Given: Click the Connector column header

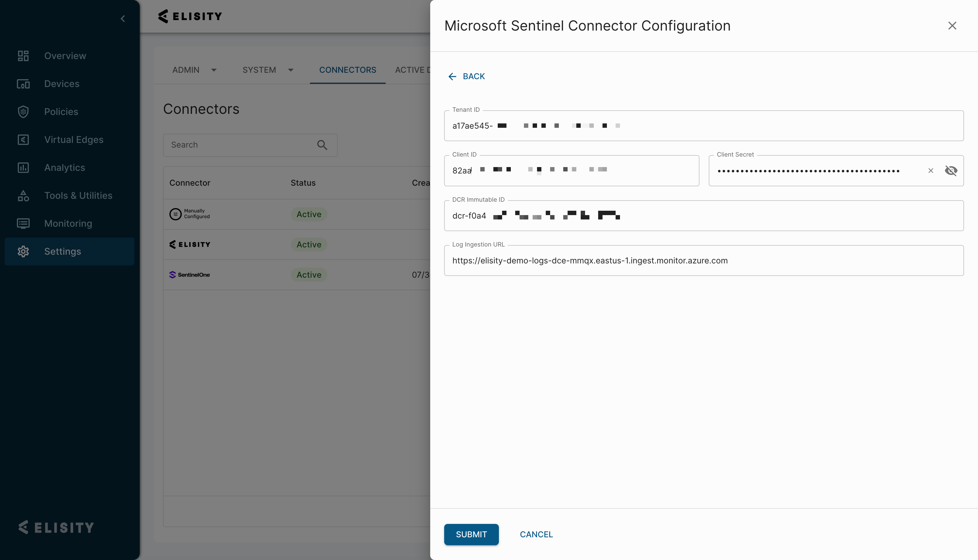Looking at the screenshot, I should (x=189, y=183).
